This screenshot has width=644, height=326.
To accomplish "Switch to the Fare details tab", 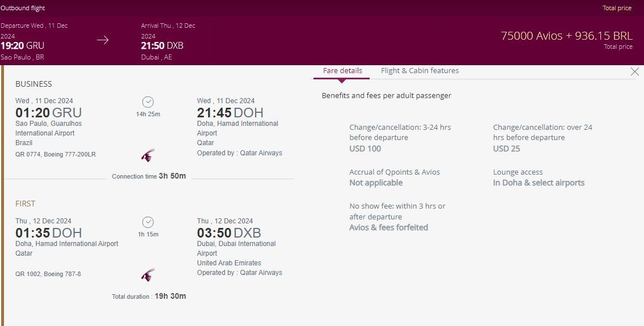I will coord(342,71).
